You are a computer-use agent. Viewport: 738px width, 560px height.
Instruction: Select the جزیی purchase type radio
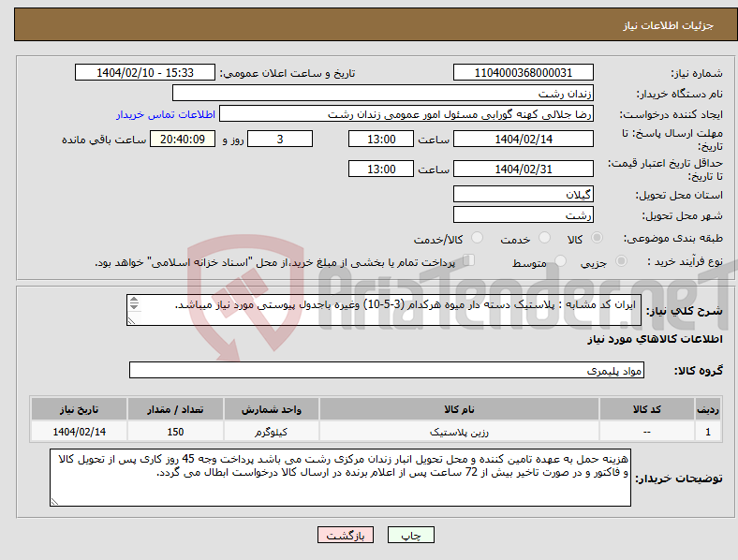click(621, 260)
